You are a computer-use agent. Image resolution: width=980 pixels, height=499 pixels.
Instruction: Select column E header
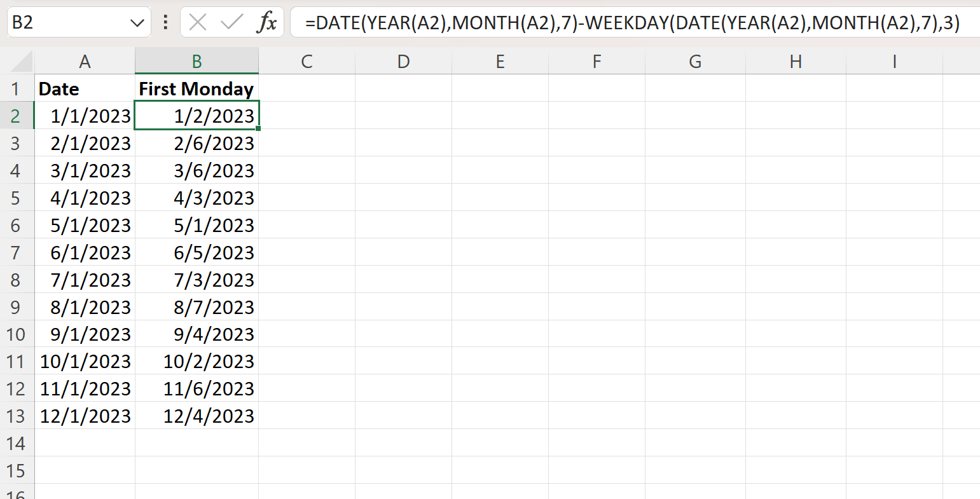click(x=500, y=62)
